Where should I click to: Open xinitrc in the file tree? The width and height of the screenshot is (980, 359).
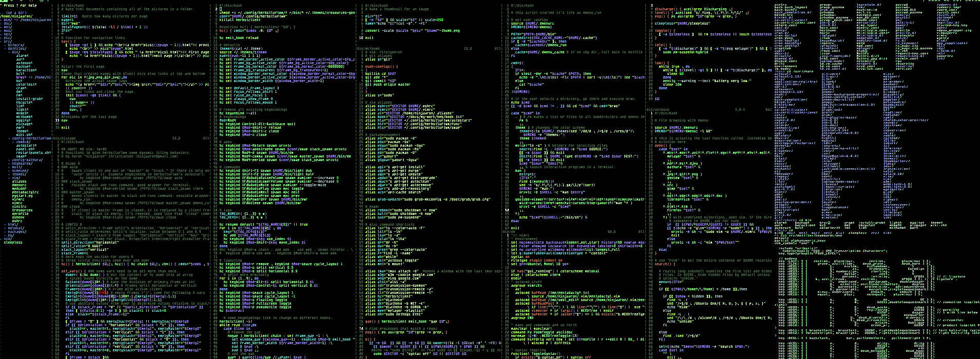click(x=20, y=206)
